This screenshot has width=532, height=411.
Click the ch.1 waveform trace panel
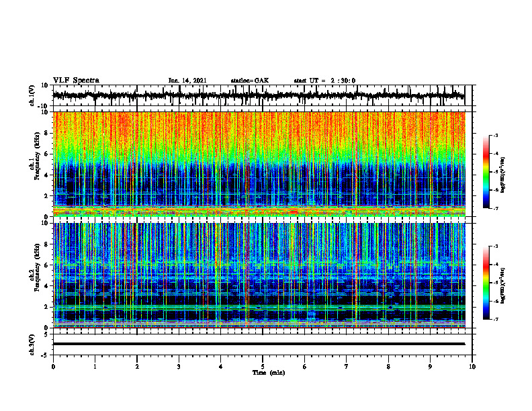(x=264, y=95)
